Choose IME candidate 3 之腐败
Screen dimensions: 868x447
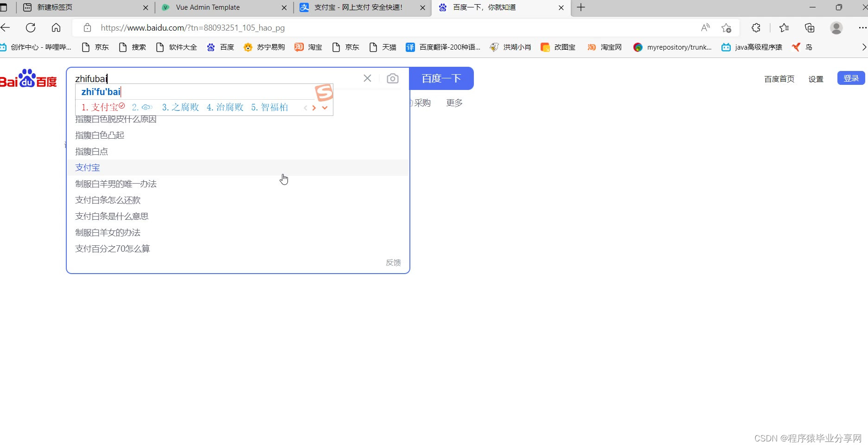[x=180, y=107]
